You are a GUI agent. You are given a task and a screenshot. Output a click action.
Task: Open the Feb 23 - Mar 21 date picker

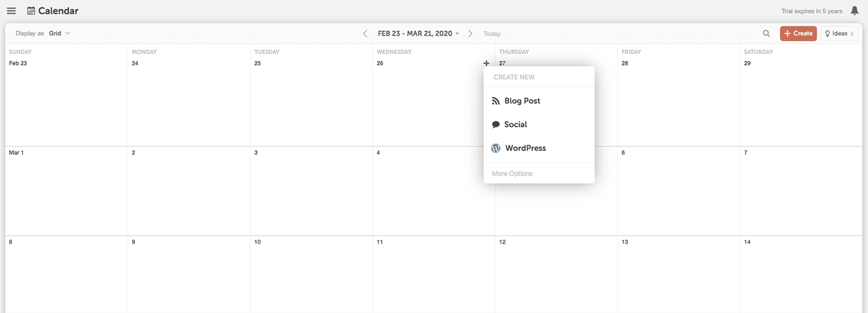tap(418, 33)
